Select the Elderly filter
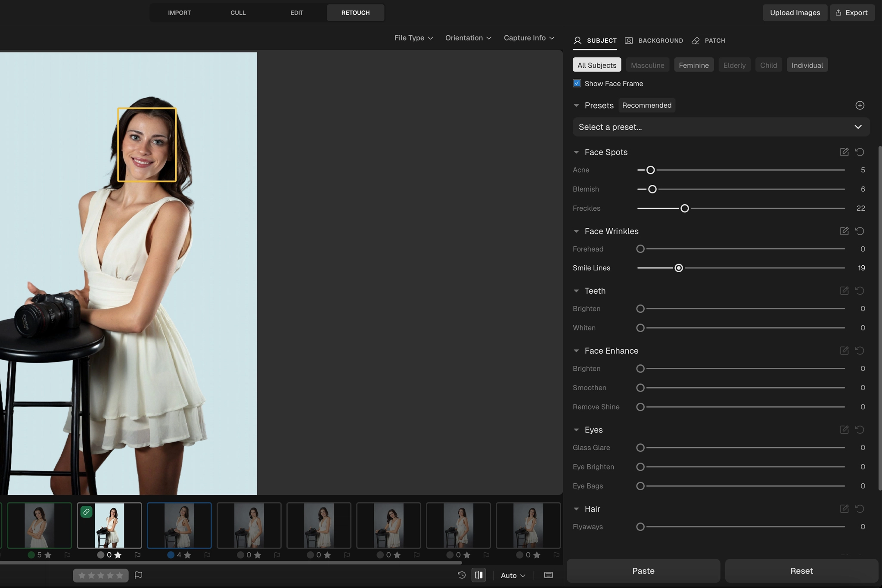Viewport: 882px width, 588px height. (734, 65)
